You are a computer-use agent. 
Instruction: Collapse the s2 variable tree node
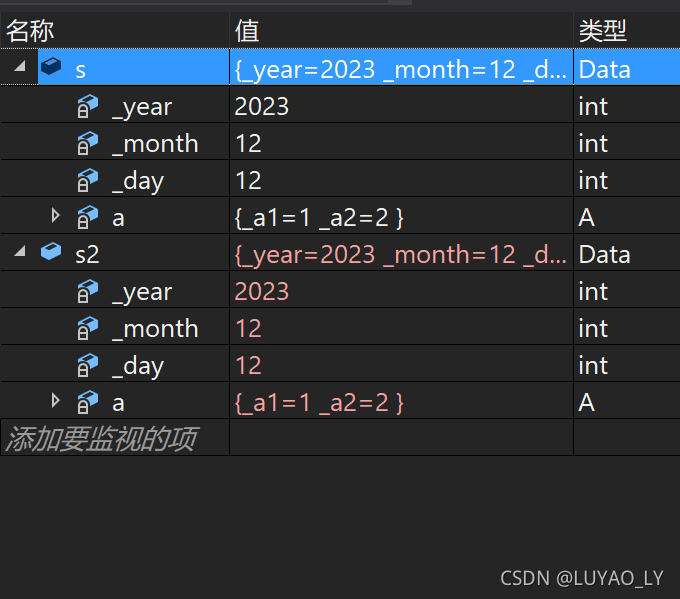(20, 251)
